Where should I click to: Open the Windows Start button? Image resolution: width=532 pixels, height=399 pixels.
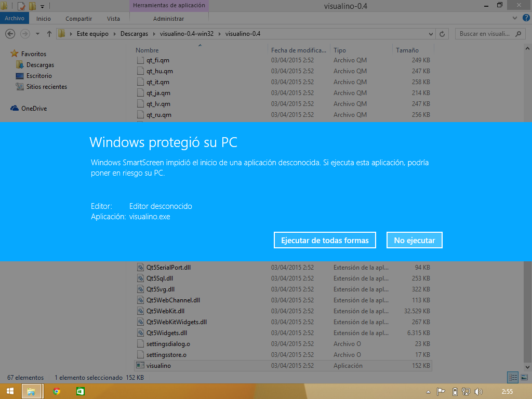click(10, 391)
